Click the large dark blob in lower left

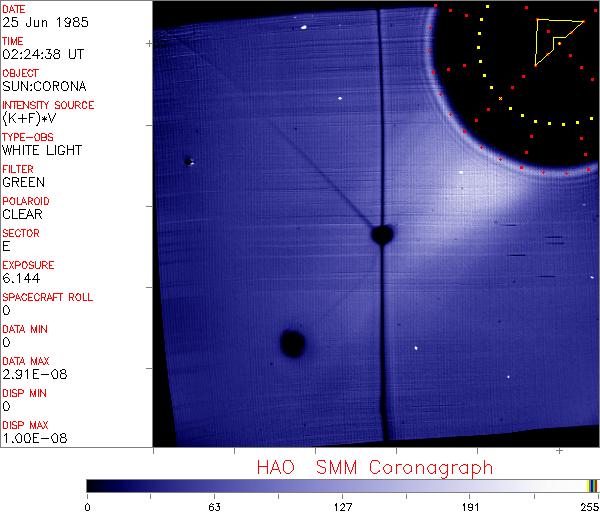click(292, 344)
